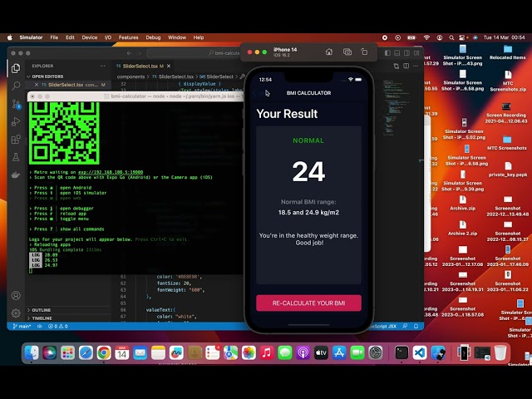Open Control Center in menu bar
This screenshot has height=399, width=532.
(462, 37)
